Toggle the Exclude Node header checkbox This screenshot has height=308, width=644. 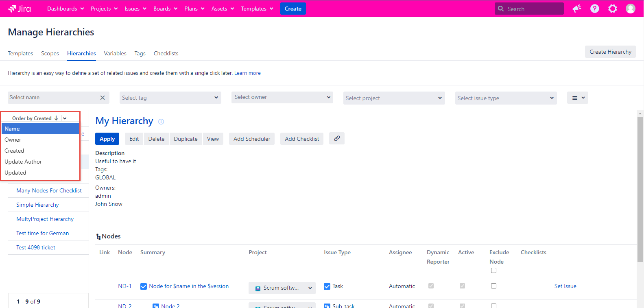coord(493,271)
